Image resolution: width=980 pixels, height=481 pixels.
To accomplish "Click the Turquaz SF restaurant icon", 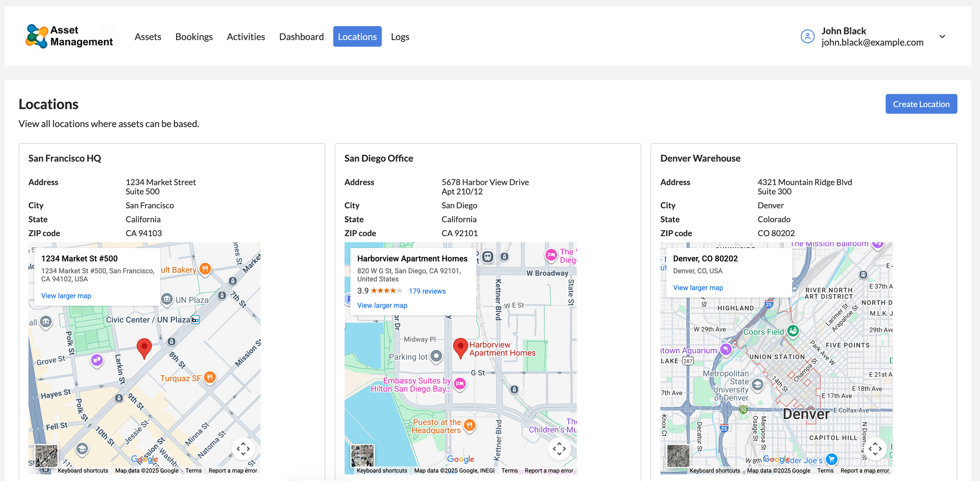I will pos(209,377).
